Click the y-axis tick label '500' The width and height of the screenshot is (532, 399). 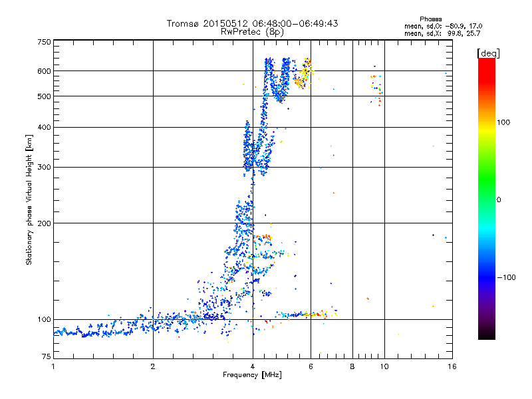coord(45,96)
